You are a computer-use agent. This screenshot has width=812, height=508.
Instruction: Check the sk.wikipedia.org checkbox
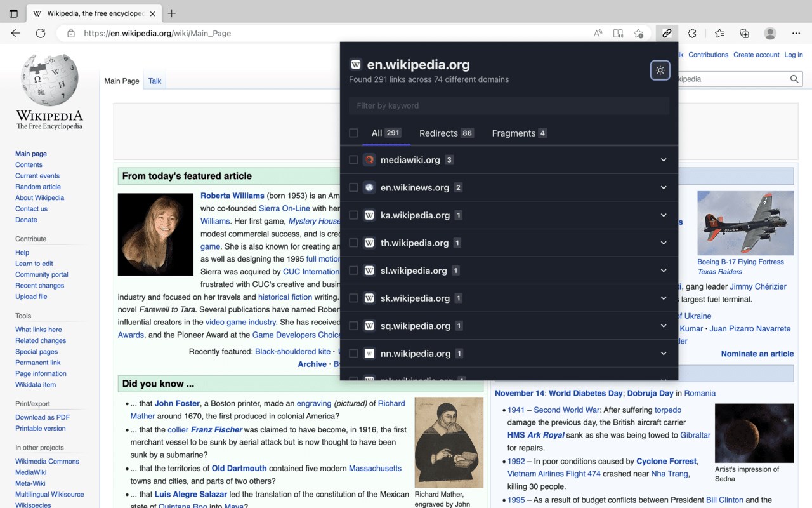[x=353, y=298]
